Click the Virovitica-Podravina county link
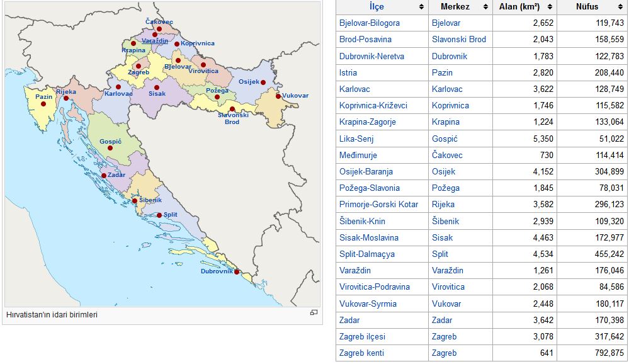This screenshot has width=629, height=364. coord(374,287)
